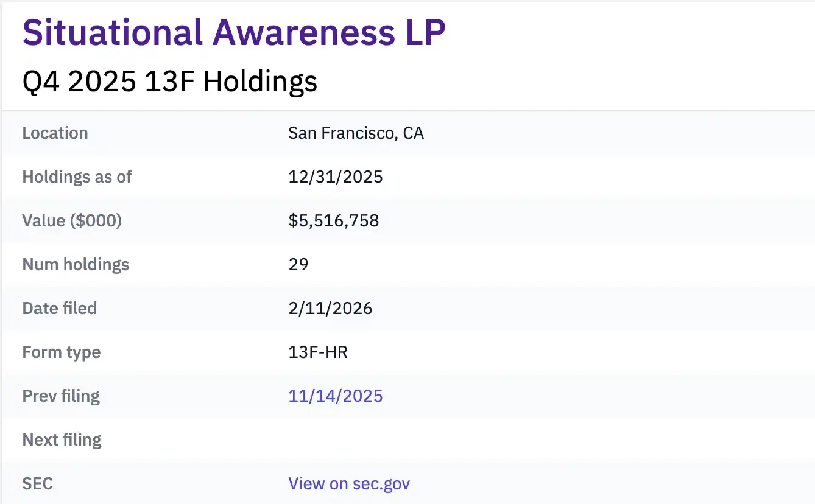The image size is (815, 504).
Task: Click the San Francisco, CA location value
Action: [x=356, y=133]
